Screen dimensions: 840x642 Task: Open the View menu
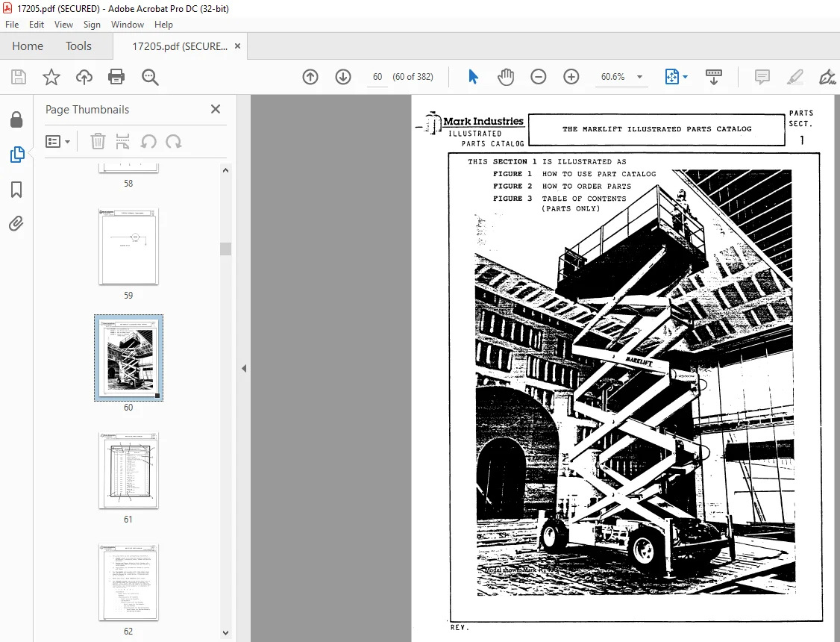click(x=63, y=25)
